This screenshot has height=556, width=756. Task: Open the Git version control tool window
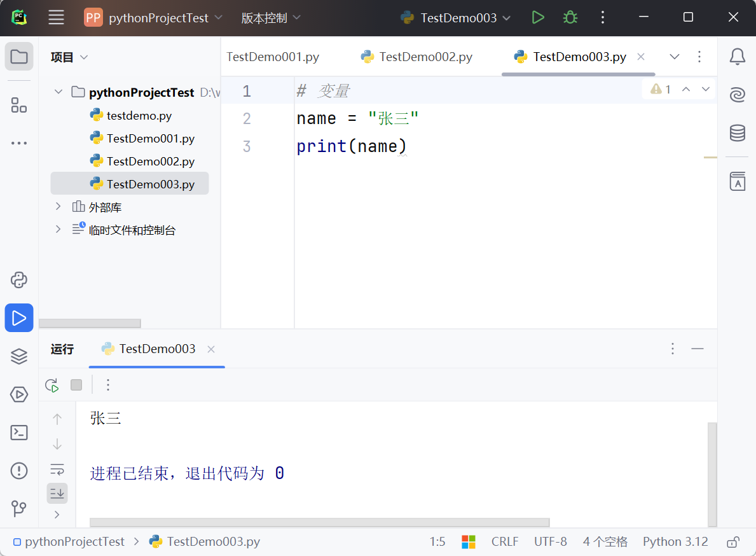[x=19, y=508]
